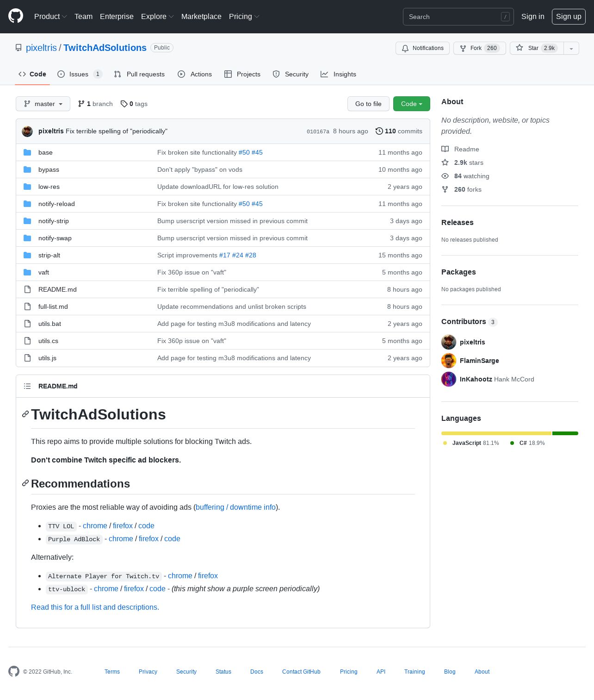
Task: Click the fork icon on Fork button
Action: click(x=463, y=48)
